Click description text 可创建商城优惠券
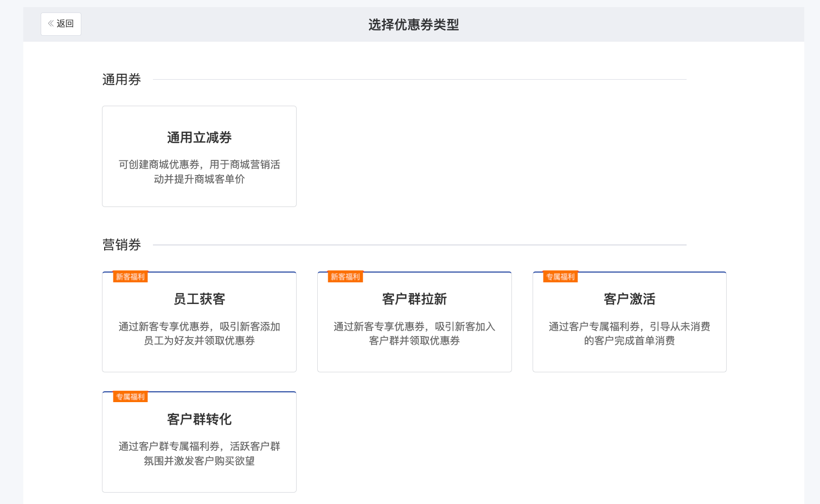 [x=199, y=172]
